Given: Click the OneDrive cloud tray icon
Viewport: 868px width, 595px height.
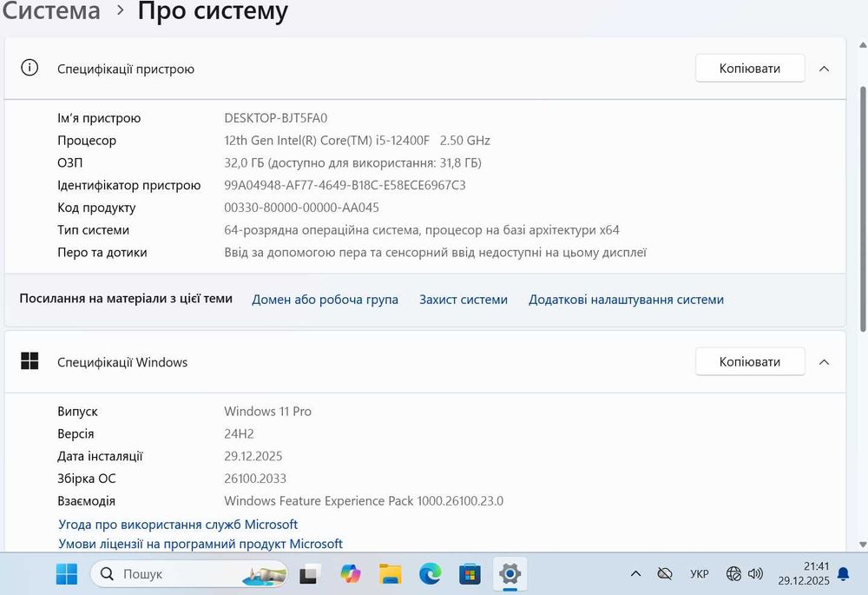Looking at the screenshot, I should click(x=664, y=574).
